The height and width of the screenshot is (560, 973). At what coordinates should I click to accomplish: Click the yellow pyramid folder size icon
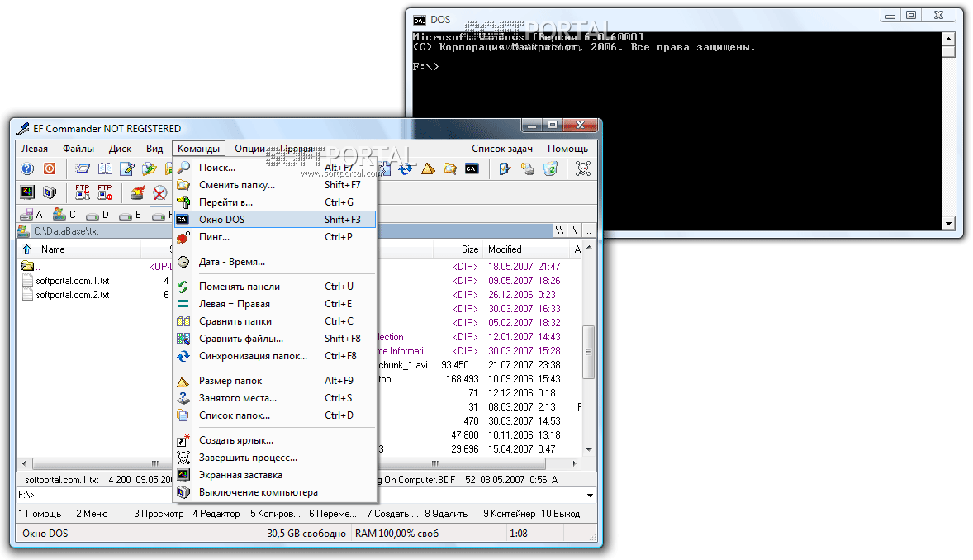click(x=428, y=168)
